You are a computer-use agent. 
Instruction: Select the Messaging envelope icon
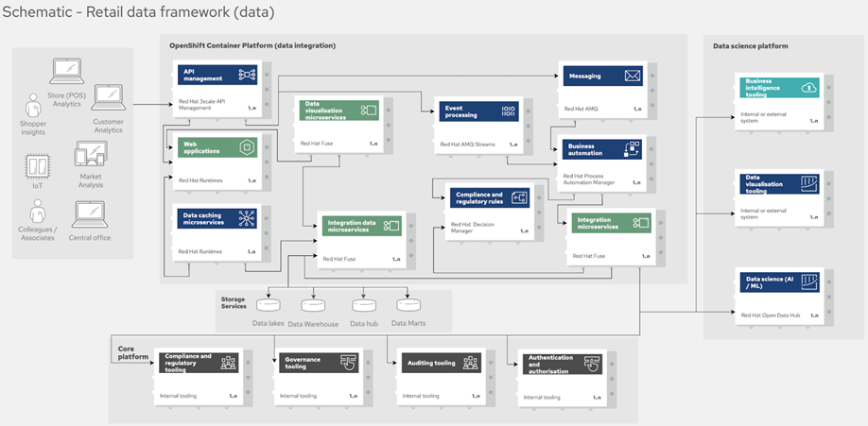tap(633, 76)
